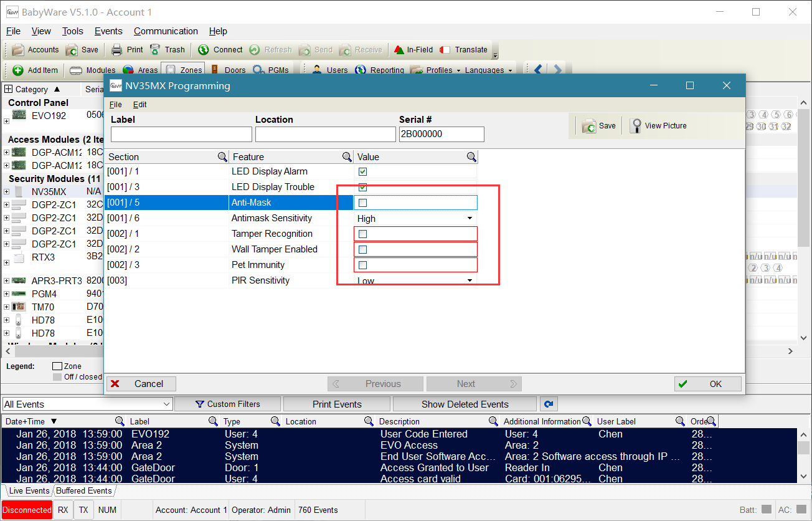Click the Custom Filters button
The height and width of the screenshot is (521, 812).
[x=228, y=404]
